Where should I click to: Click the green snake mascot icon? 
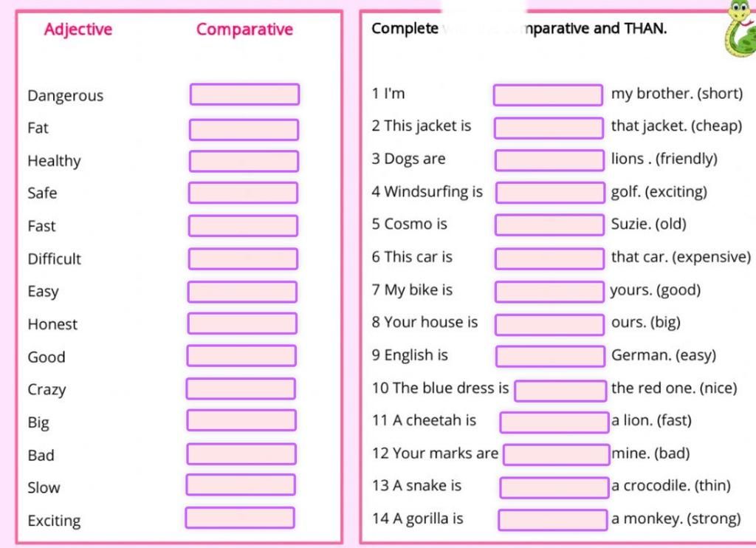point(740,29)
